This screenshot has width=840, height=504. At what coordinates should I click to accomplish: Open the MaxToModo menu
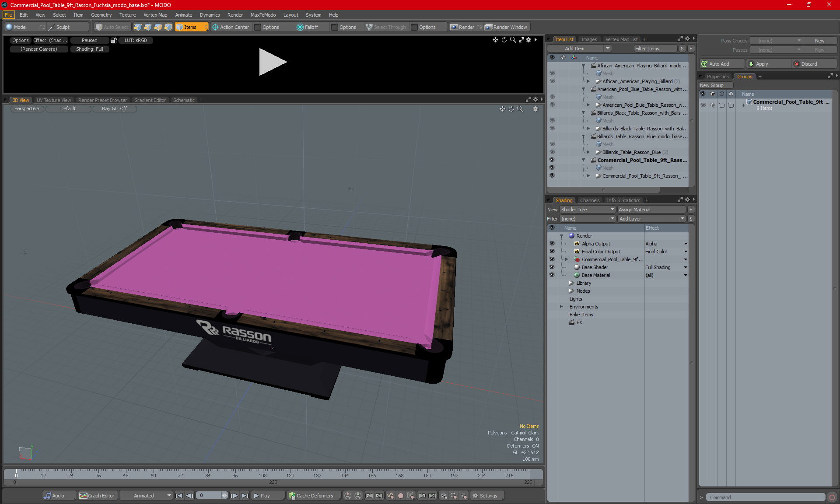point(263,15)
